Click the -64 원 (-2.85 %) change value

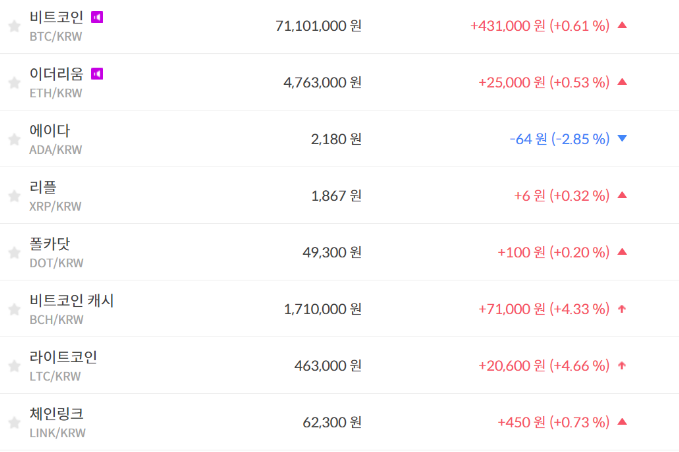point(559,139)
